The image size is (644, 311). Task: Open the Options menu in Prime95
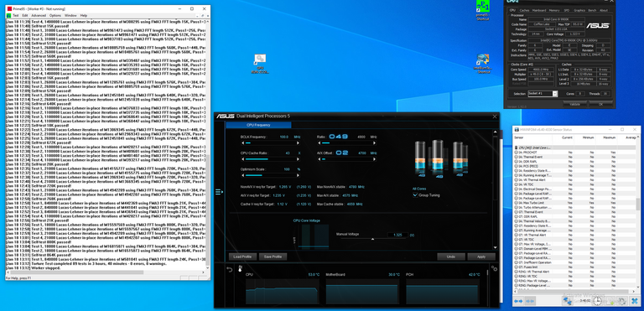click(55, 16)
